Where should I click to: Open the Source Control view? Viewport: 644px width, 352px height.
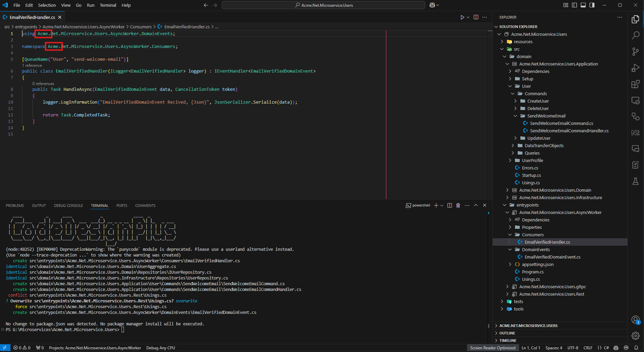(x=635, y=51)
